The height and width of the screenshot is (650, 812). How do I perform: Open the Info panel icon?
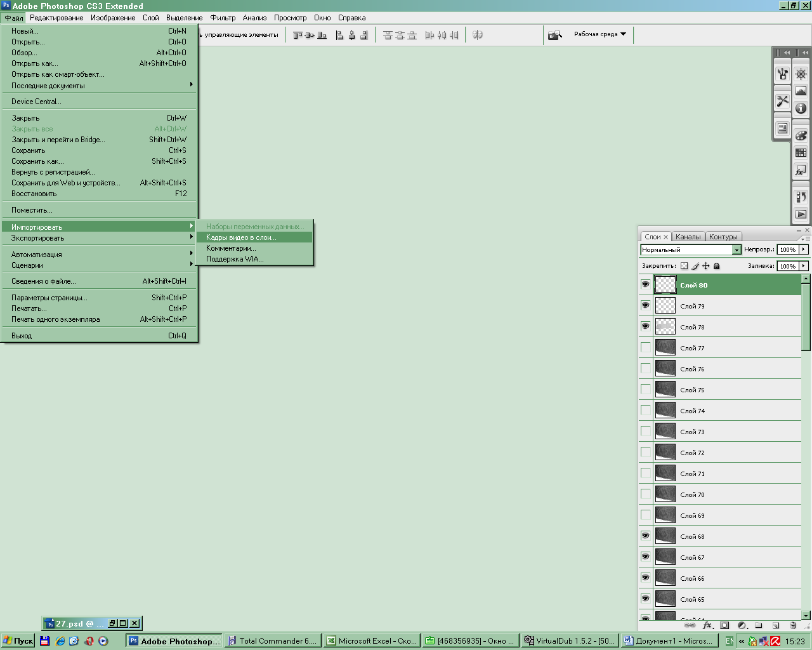coord(801,108)
